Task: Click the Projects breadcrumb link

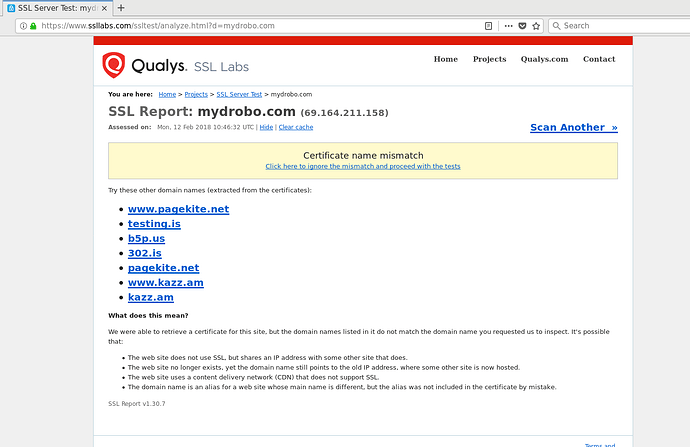Action: pyautogui.click(x=196, y=94)
